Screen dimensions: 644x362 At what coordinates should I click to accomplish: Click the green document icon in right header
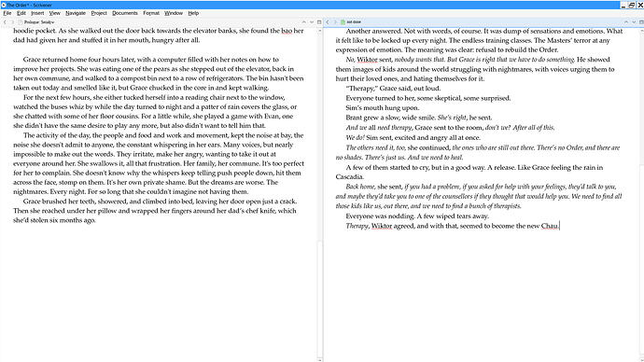pos(343,21)
